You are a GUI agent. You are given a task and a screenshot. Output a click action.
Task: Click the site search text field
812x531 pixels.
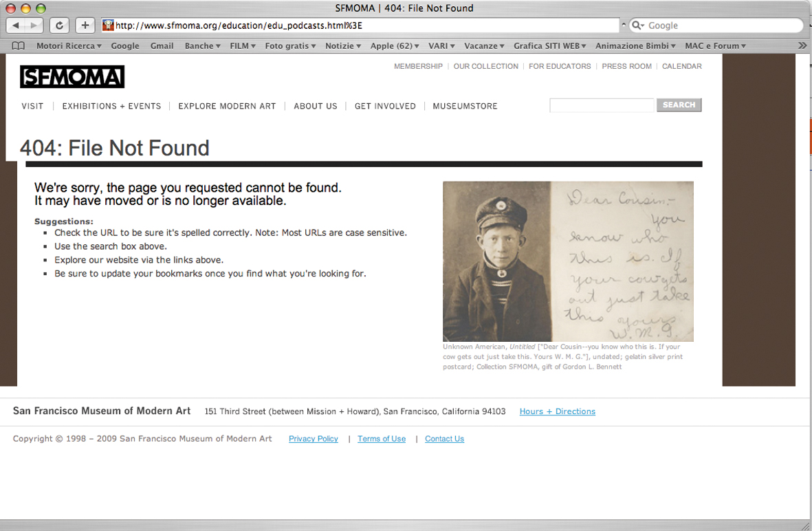coord(602,105)
